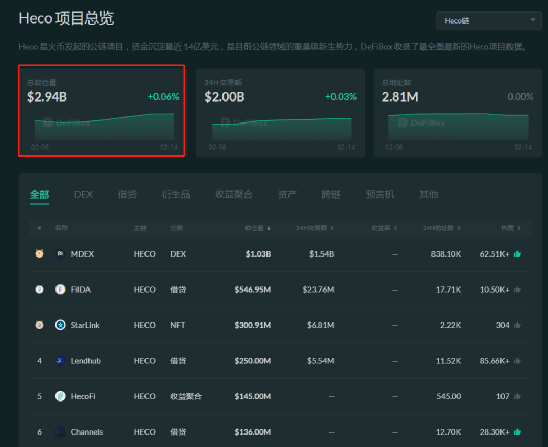Click the HecoFi project logo icon
The width and height of the screenshot is (548, 447).
pyautogui.click(x=60, y=396)
